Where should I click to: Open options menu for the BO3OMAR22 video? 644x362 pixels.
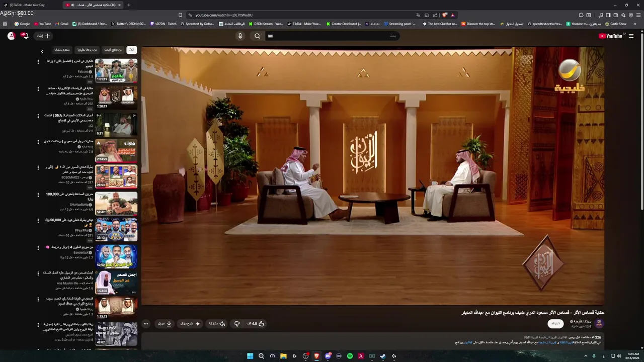tap(38, 168)
